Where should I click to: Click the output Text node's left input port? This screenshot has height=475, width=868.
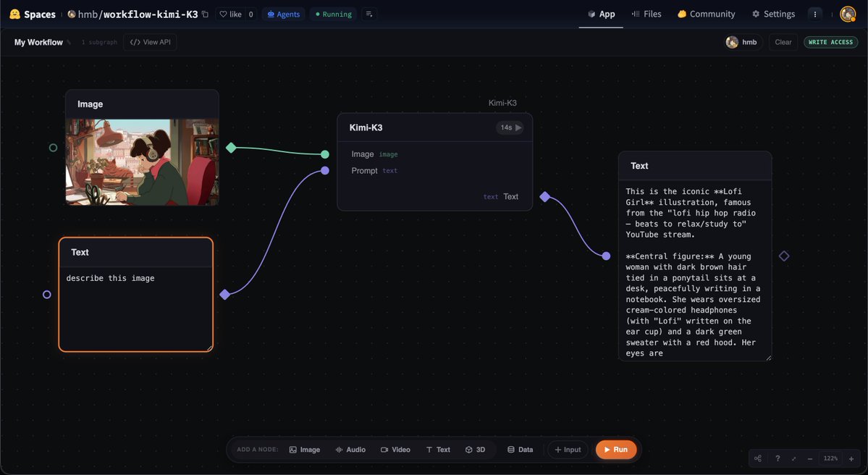(x=606, y=256)
